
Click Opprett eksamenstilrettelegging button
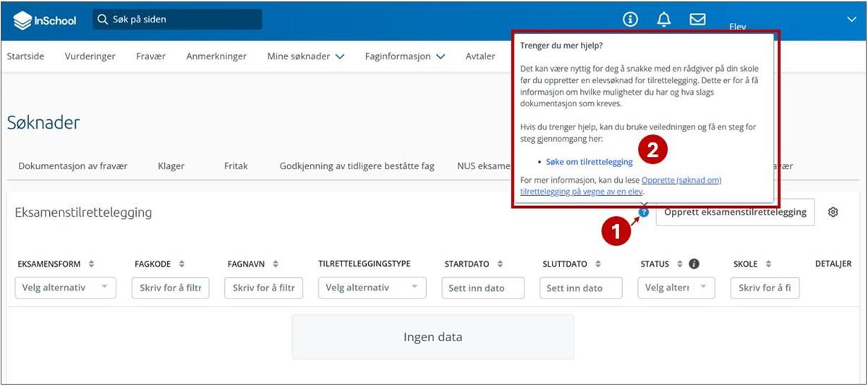point(735,213)
